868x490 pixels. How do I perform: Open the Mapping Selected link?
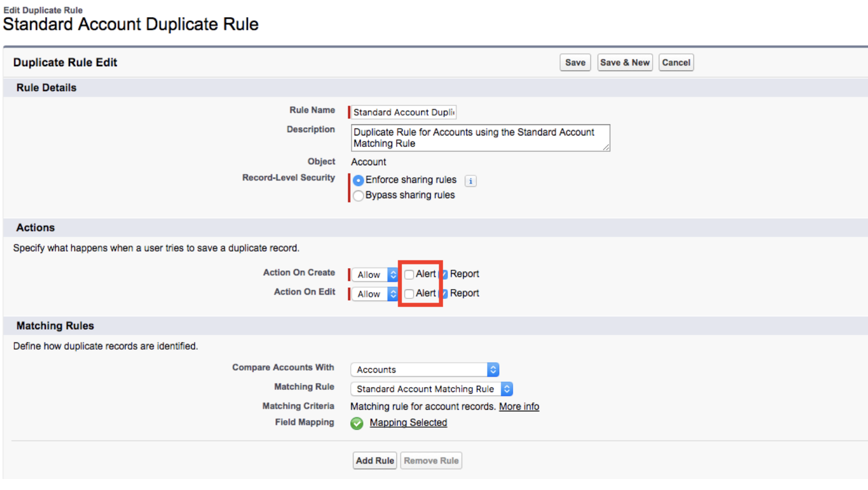tap(408, 423)
